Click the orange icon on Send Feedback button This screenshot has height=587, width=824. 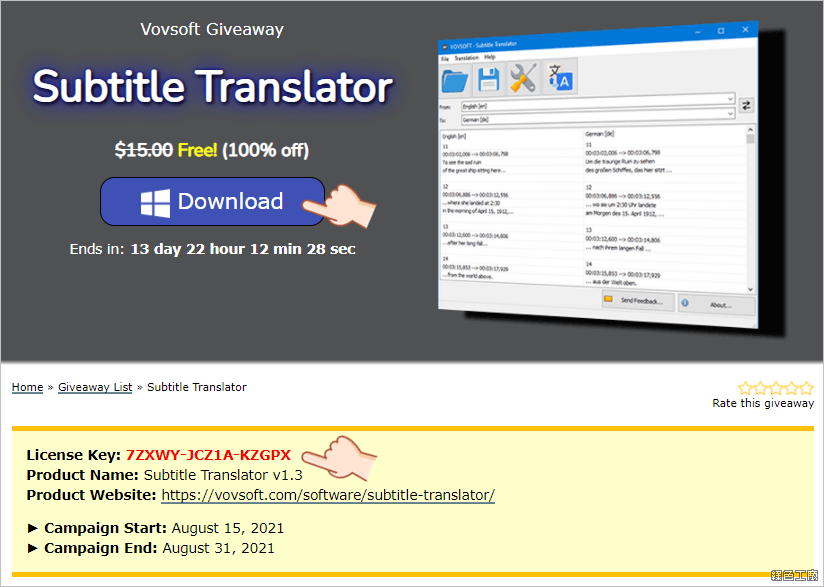coord(607,298)
